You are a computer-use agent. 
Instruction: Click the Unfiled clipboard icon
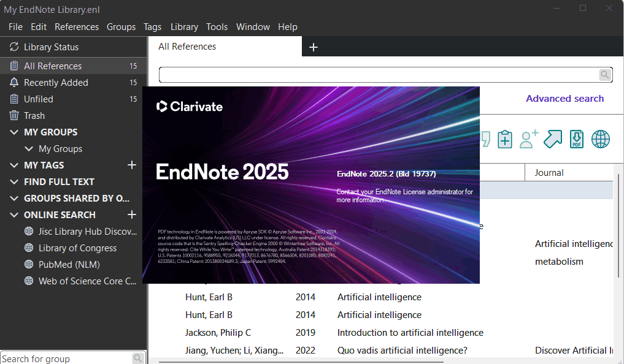point(14,99)
